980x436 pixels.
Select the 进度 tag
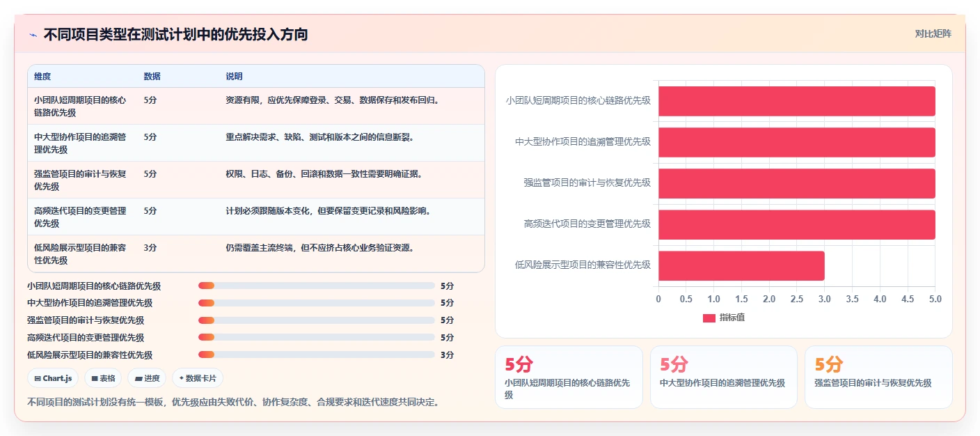pos(147,378)
